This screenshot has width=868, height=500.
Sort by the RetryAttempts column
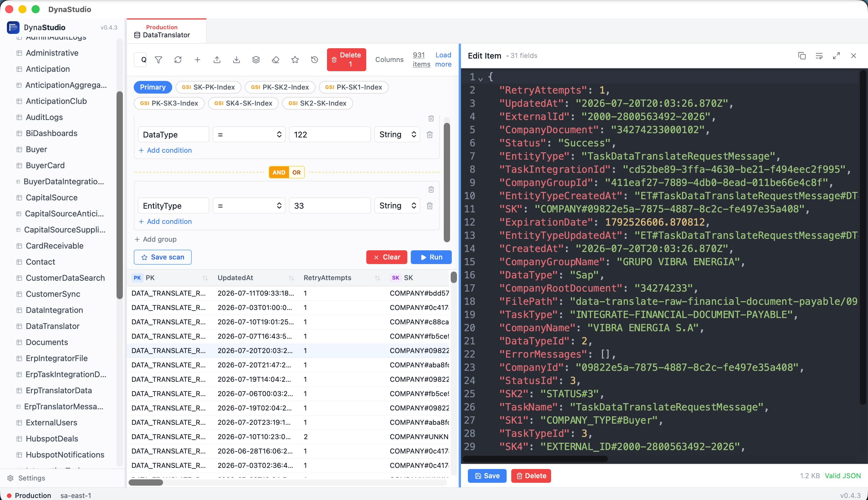click(377, 278)
